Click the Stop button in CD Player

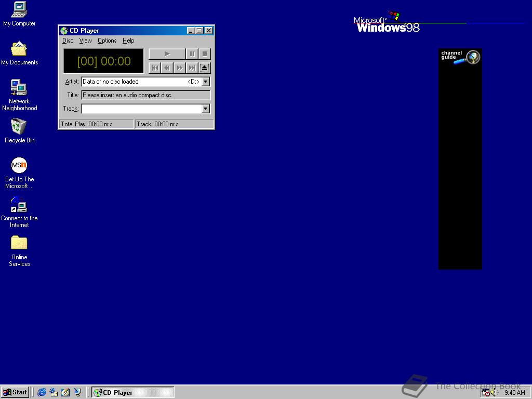(205, 54)
